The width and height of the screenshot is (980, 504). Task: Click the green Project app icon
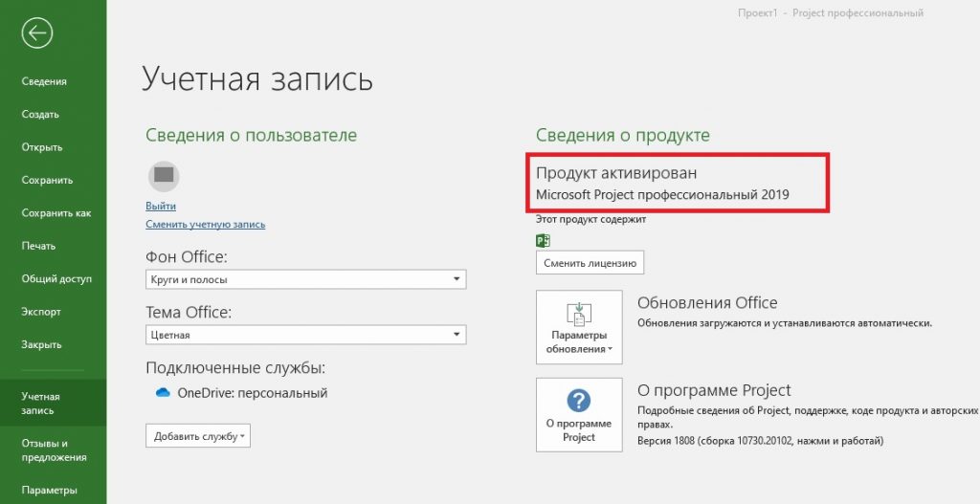click(543, 239)
